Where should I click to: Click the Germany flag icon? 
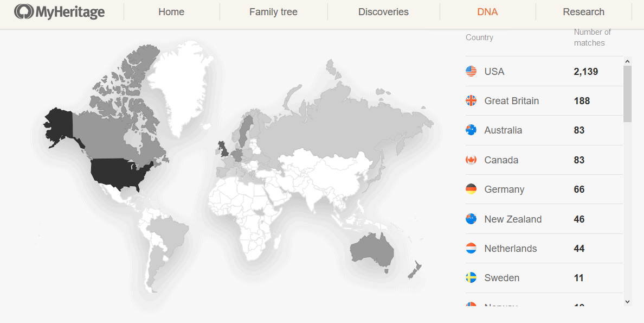tap(471, 189)
